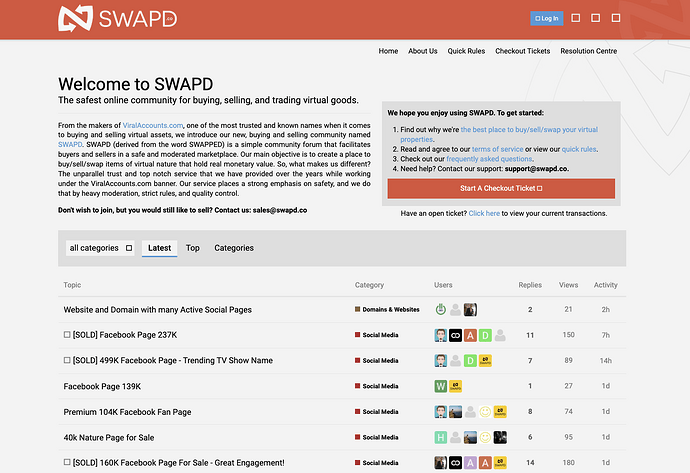Open the frequently asked questions link

(489, 159)
